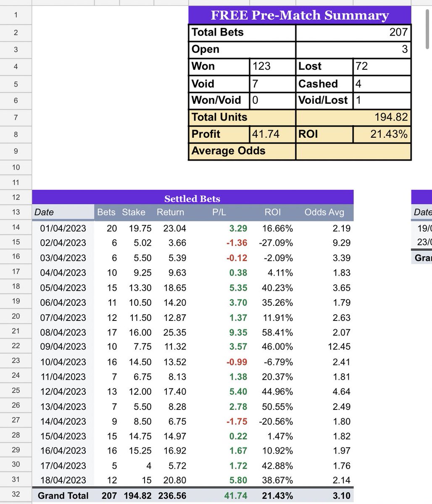Image resolution: width=432 pixels, height=504 pixels.
Task: Click the Bets column header
Action: click(106, 213)
